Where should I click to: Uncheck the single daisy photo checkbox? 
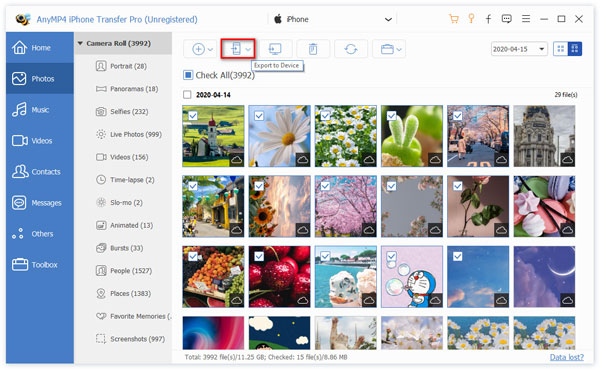tap(259, 116)
